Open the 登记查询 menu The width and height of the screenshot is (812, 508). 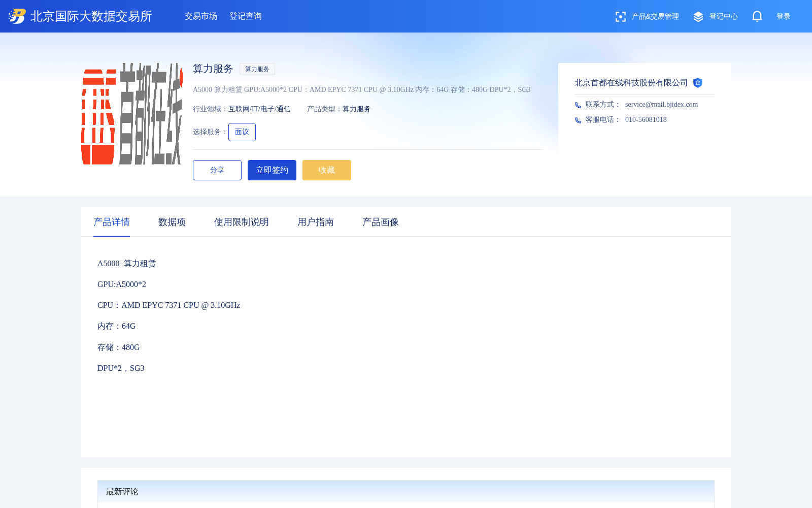tap(246, 16)
